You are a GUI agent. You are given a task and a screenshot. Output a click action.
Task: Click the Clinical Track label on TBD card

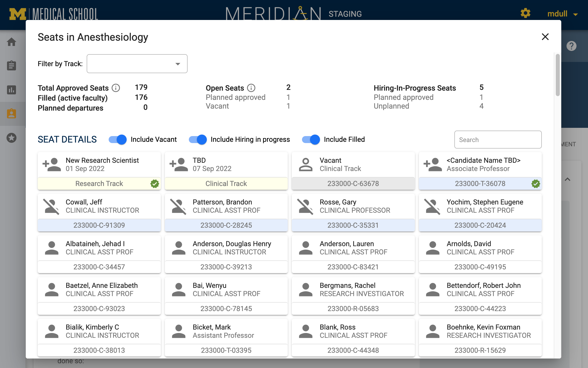[226, 184]
